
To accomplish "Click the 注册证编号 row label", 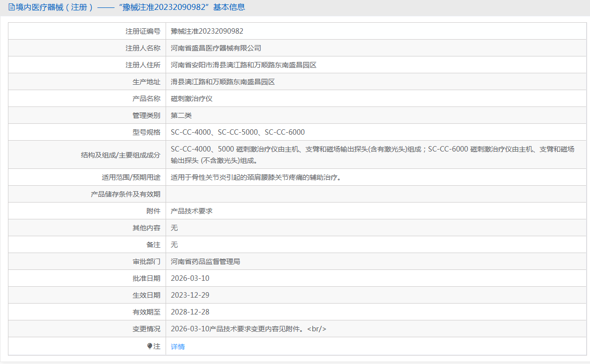I will pos(143,31).
